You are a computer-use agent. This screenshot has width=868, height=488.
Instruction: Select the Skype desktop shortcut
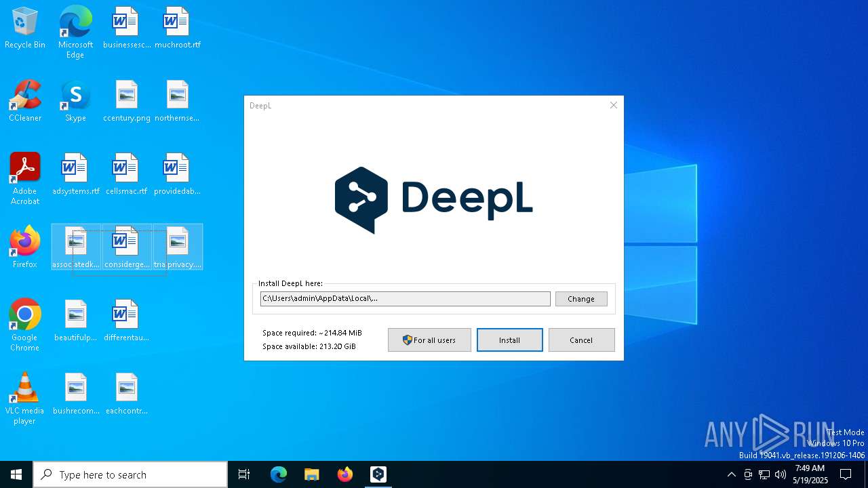[75, 102]
